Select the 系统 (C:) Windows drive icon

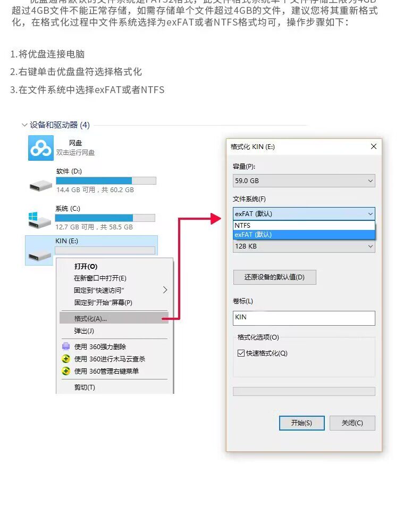coord(39,220)
